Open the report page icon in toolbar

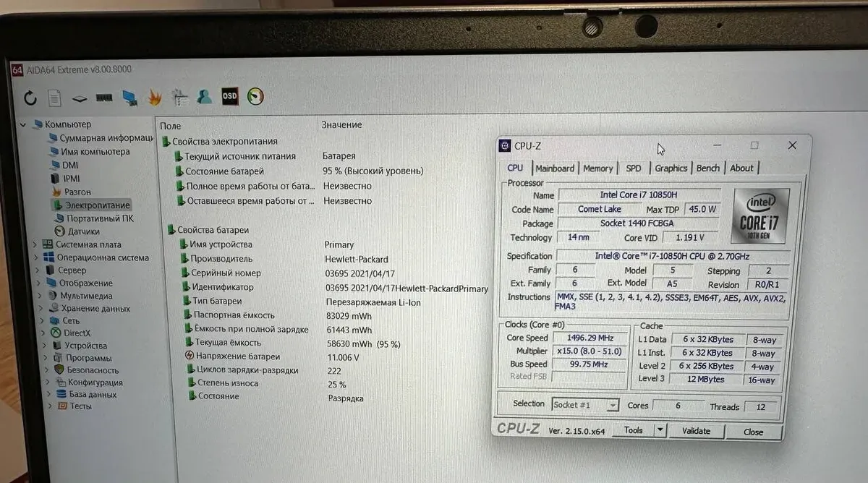tap(54, 98)
